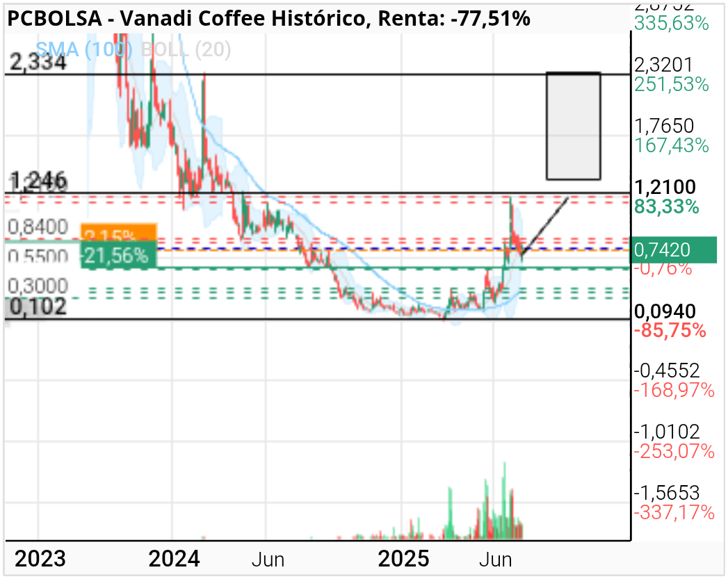Click the 2,334 resistance level label
The image size is (728, 579).
38,62
